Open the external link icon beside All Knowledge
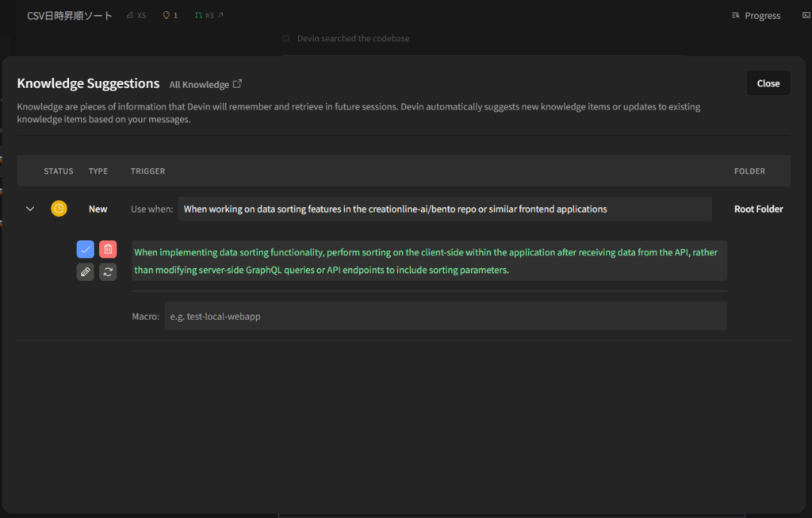The width and height of the screenshot is (812, 518). (237, 84)
